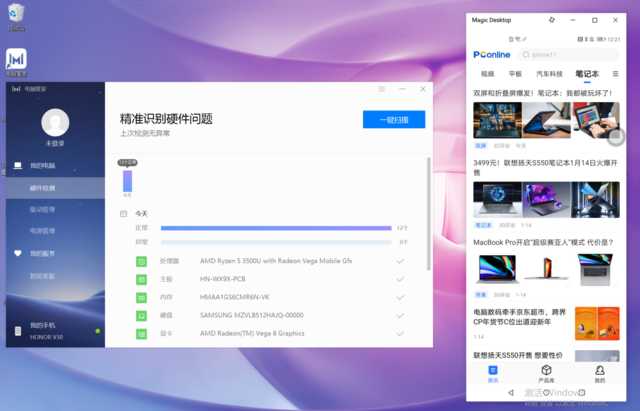Screen dimensions: 640x411
Task: Click the 今天 calendar icon
Action: 124,213
